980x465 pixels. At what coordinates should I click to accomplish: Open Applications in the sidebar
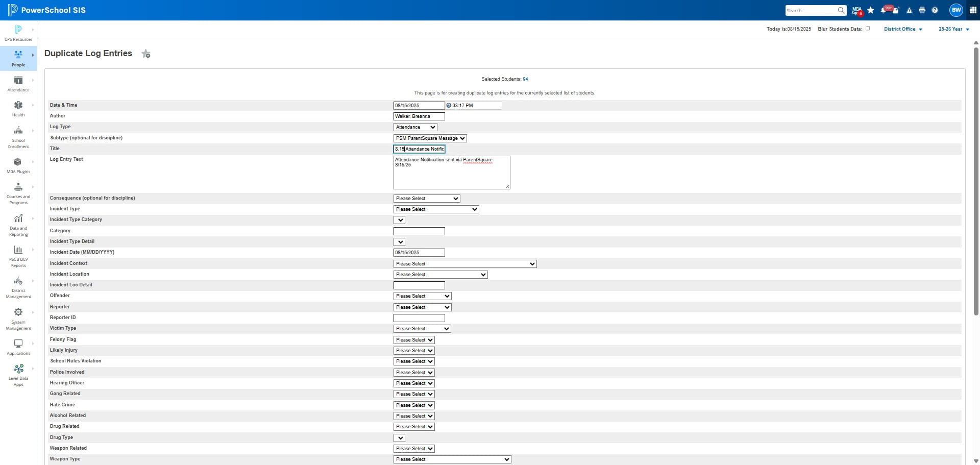pos(18,347)
